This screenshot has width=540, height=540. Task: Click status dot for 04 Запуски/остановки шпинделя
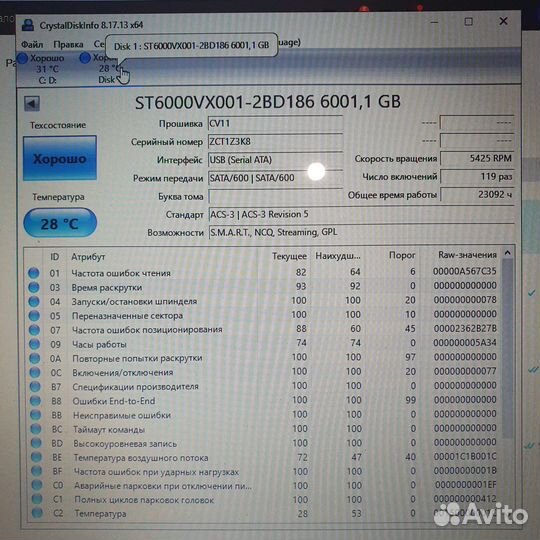(34, 302)
